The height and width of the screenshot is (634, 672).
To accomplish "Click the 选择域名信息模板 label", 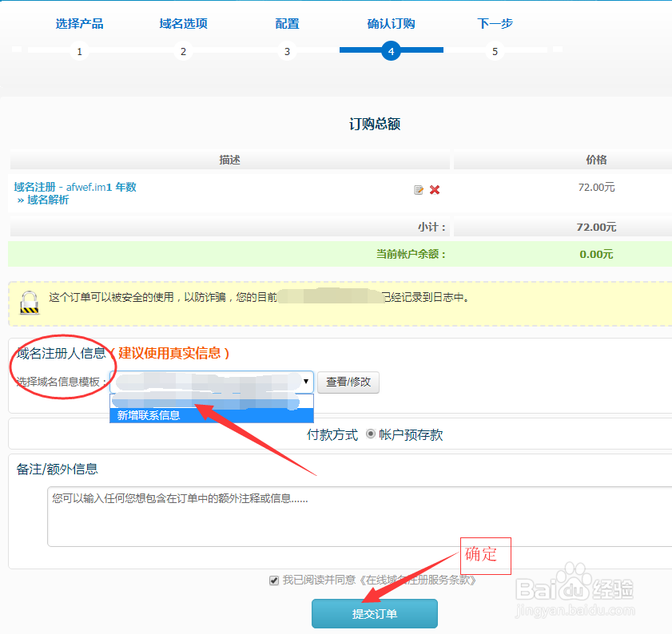I will (62, 382).
